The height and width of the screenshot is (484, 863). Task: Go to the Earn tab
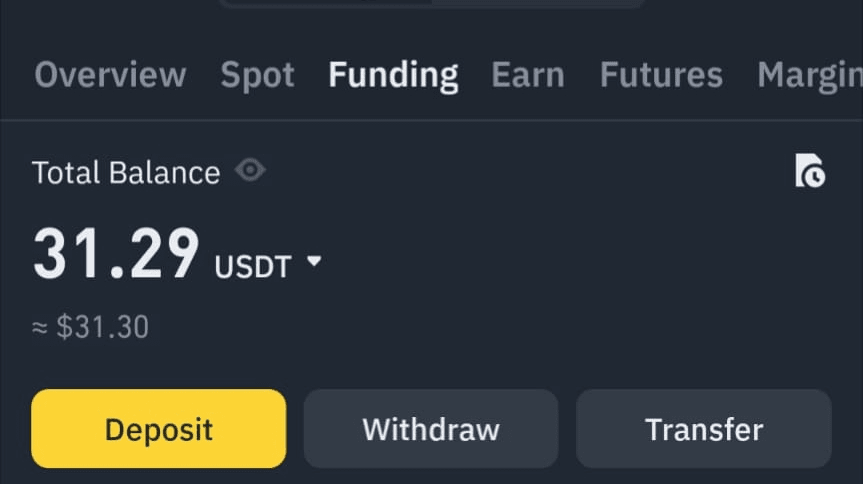click(x=528, y=74)
